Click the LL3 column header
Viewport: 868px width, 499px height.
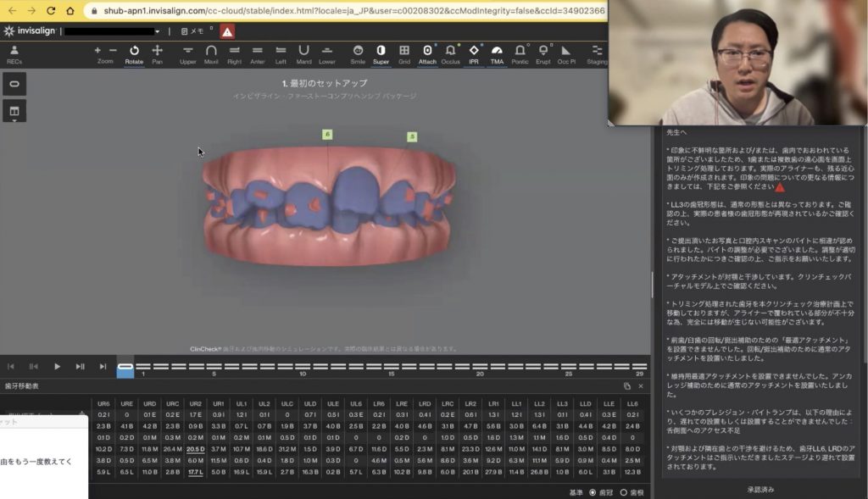pyautogui.click(x=563, y=404)
